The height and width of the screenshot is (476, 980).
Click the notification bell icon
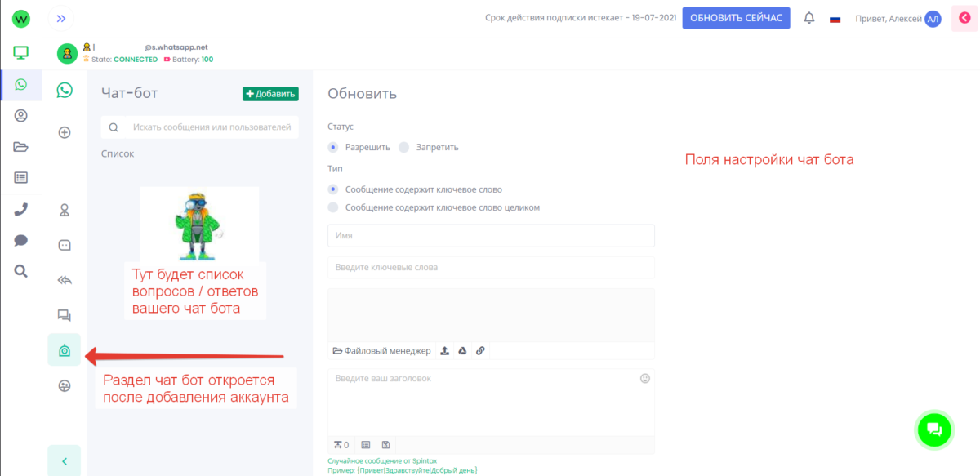pyautogui.click(x=809, y=18)
